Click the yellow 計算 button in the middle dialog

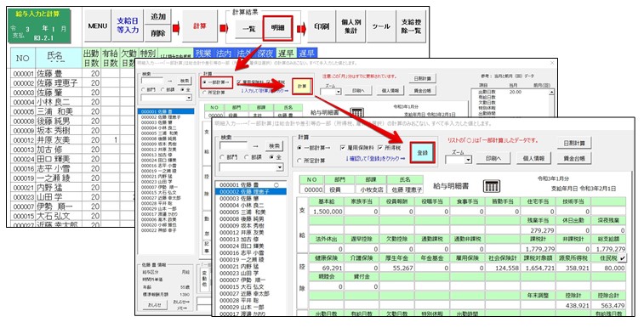pyautogui.click(x=302, y=87)
